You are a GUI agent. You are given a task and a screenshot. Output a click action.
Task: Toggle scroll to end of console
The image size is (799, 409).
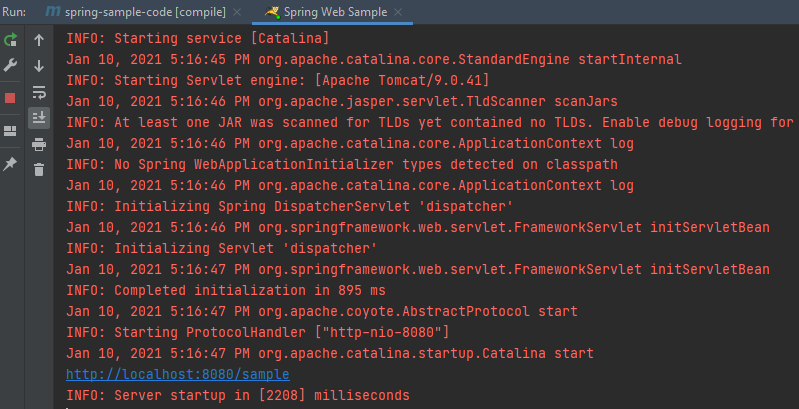tap(39, 118)
